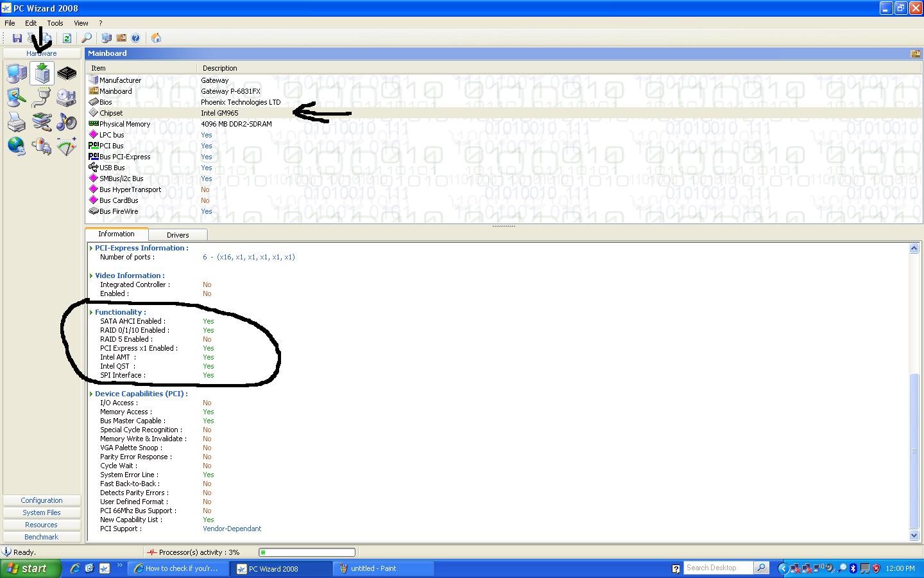924x578 pixels.
Task: Select the black Processor chip sidebar icon
Action: tap(67, 74)
